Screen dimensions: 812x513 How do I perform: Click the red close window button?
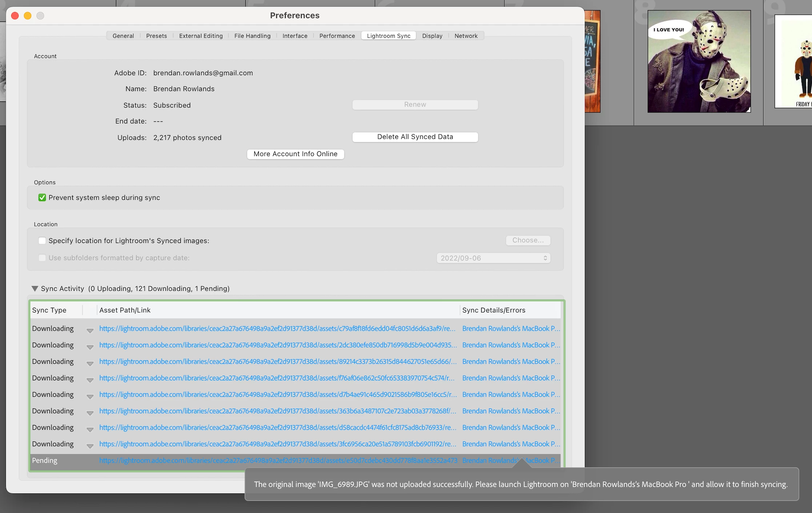[15, 16]
